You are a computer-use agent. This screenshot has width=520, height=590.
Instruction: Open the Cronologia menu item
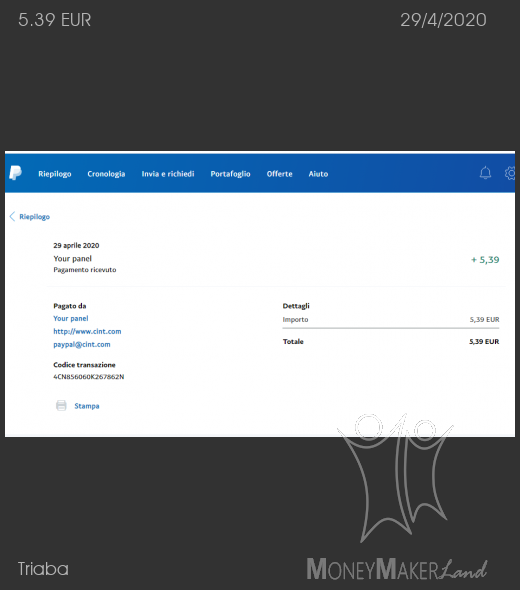tap(106, 174)
